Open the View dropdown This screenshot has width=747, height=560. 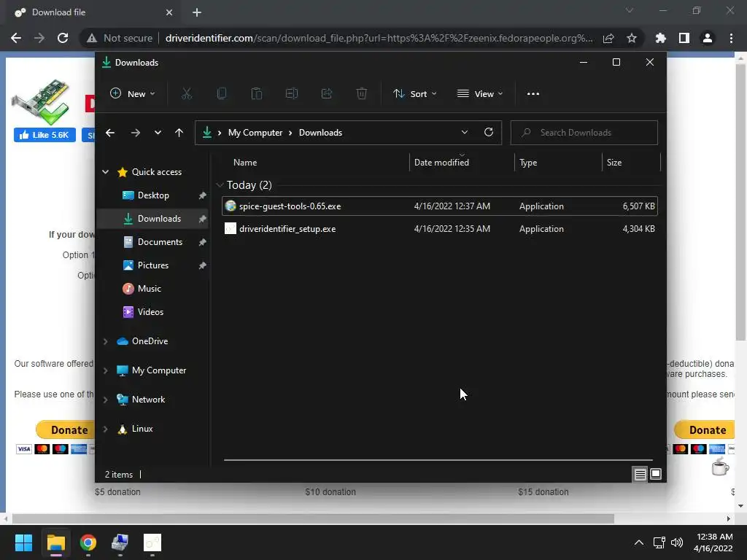(480, 94)
